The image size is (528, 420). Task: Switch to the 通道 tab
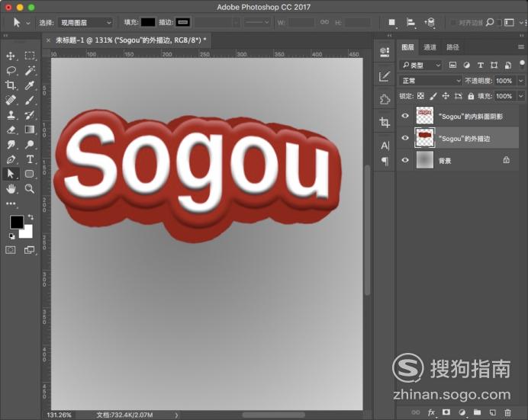click(430, 47)
